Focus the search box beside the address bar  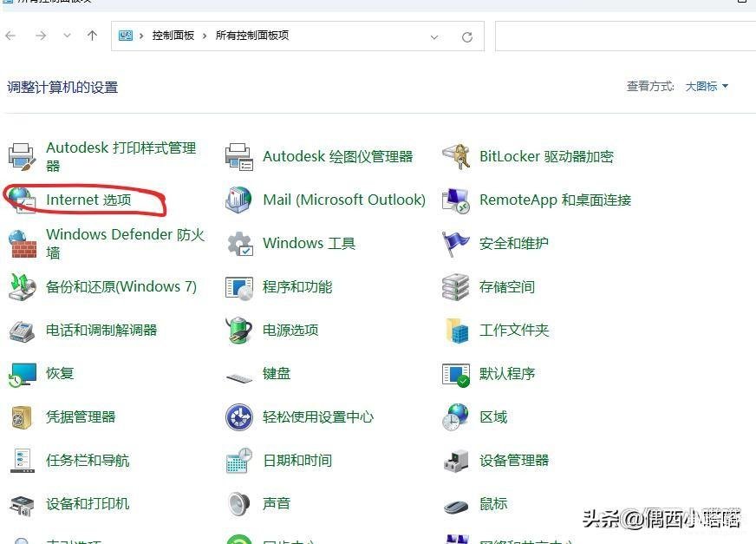(625, 36)
